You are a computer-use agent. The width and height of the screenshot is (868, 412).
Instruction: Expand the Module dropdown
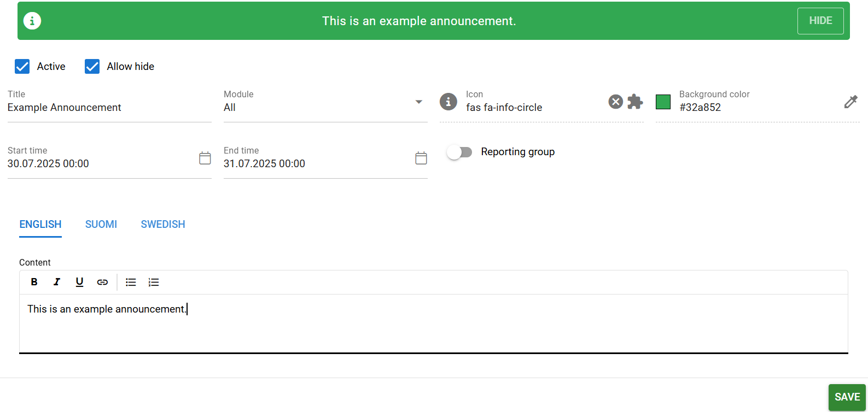click(418, 102)
